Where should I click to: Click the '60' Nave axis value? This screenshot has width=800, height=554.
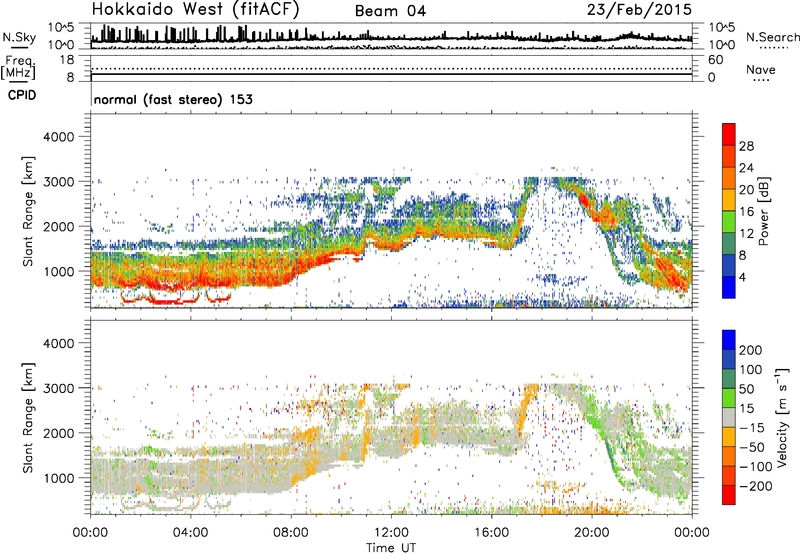click(x=715, y=60)
